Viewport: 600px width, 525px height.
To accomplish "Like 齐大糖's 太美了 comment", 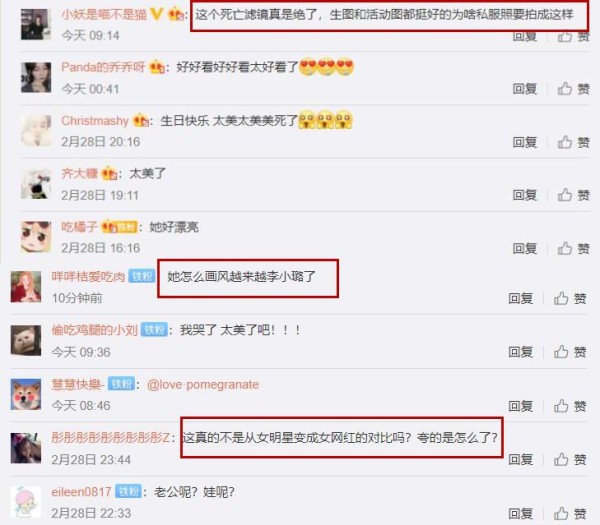I will point(573,195).
